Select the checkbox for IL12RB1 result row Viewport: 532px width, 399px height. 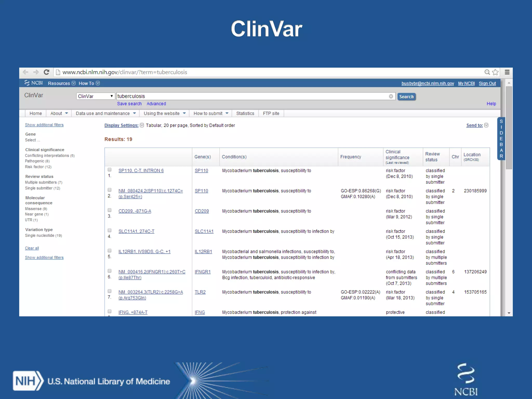110,251
